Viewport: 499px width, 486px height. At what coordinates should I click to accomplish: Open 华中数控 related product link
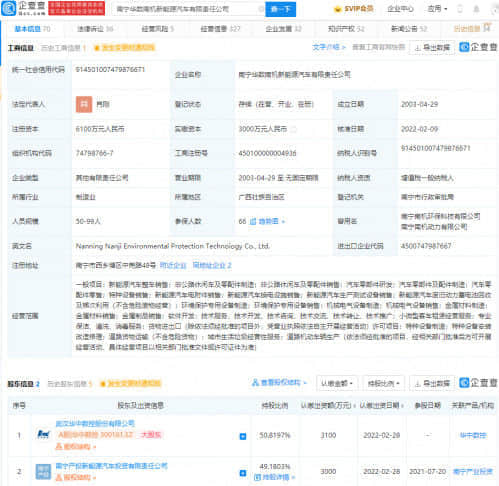pos(473,435)
